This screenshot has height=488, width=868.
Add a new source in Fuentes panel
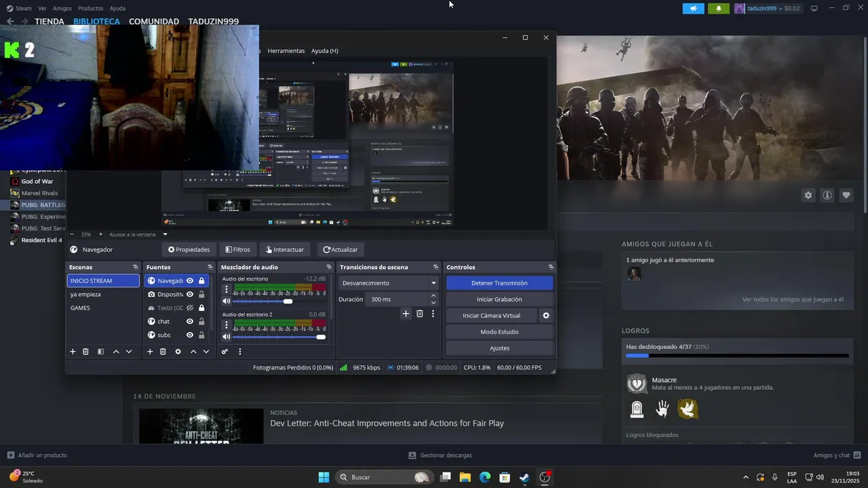coord(150,352)
